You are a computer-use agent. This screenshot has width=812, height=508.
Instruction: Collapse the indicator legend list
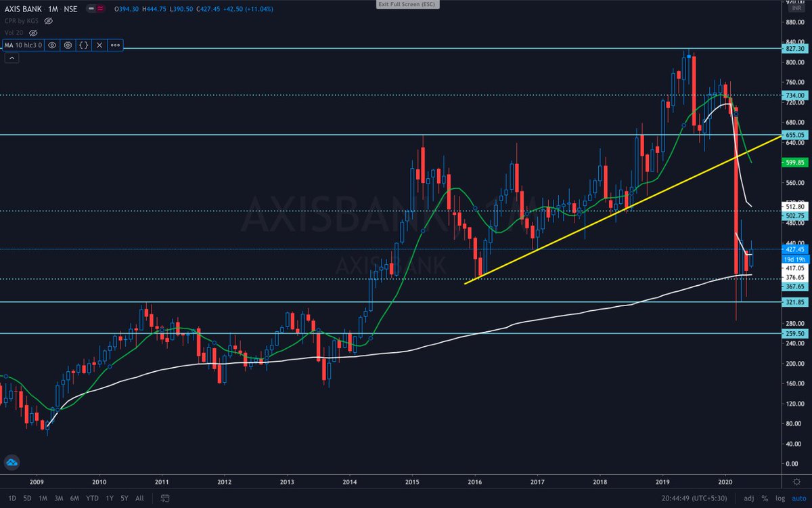[12, 58]
